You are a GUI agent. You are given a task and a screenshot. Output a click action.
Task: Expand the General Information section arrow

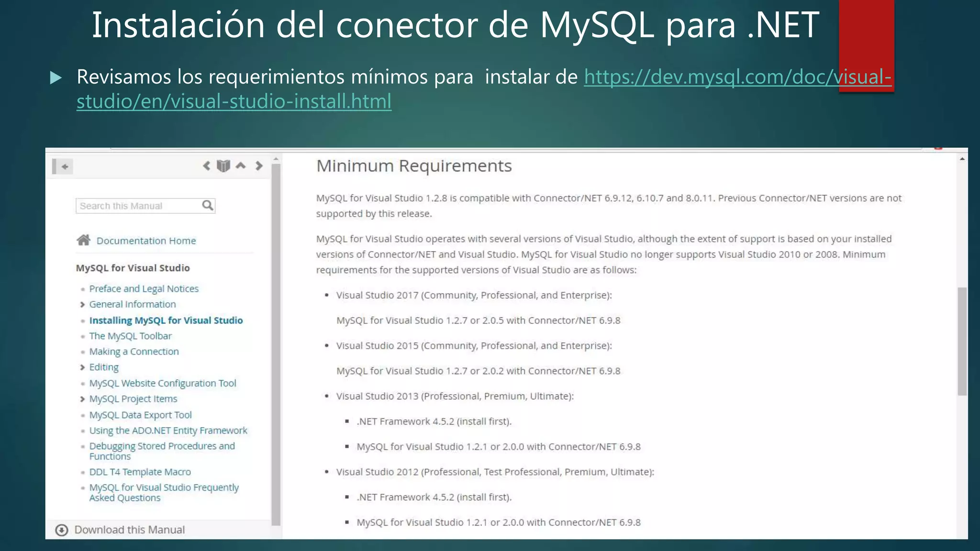(x=82, y=305)
